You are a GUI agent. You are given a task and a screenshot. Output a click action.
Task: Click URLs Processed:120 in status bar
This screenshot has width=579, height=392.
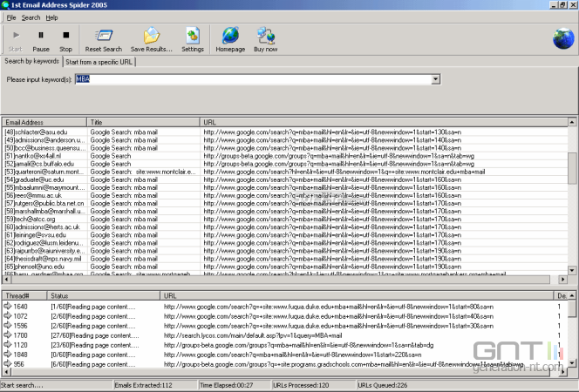click(301, 385)
